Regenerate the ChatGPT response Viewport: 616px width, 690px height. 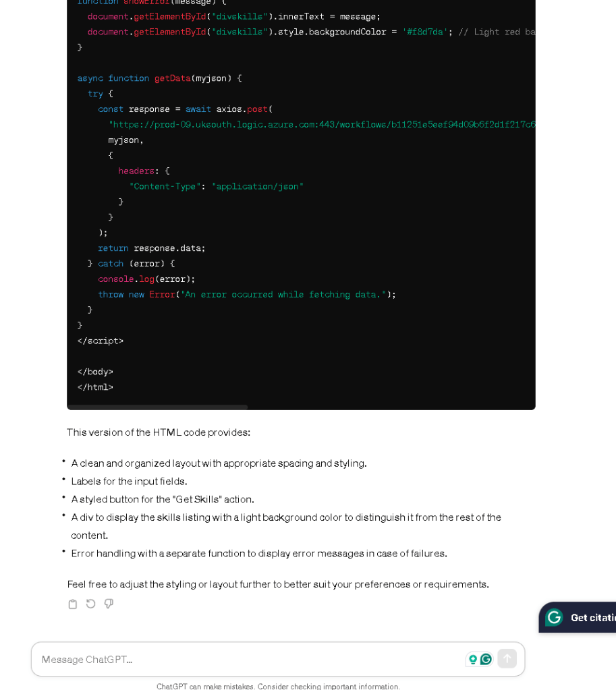90,604
